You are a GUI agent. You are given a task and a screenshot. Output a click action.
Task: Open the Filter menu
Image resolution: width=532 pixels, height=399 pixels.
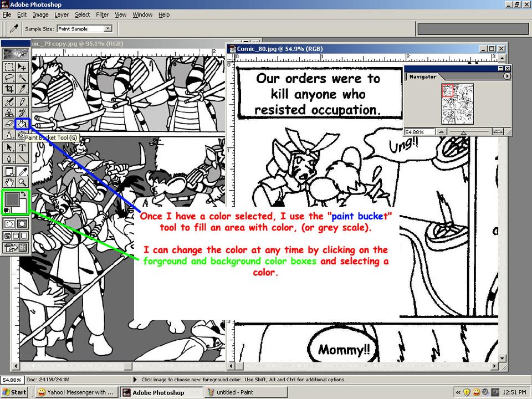[x=102, y=14]
